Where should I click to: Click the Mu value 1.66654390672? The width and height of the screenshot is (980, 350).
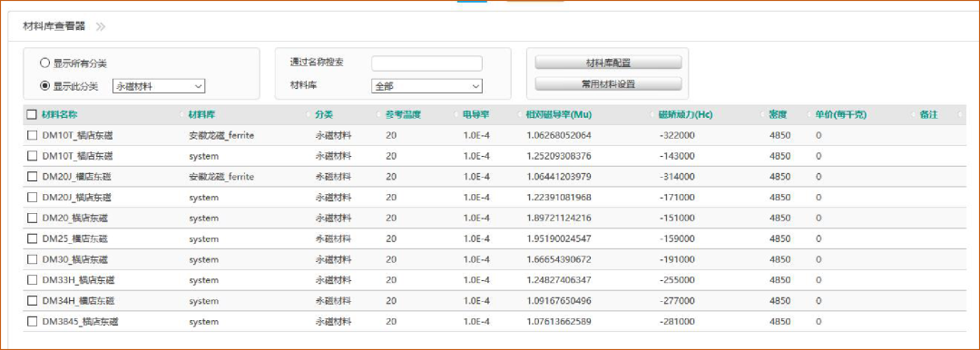558,259
